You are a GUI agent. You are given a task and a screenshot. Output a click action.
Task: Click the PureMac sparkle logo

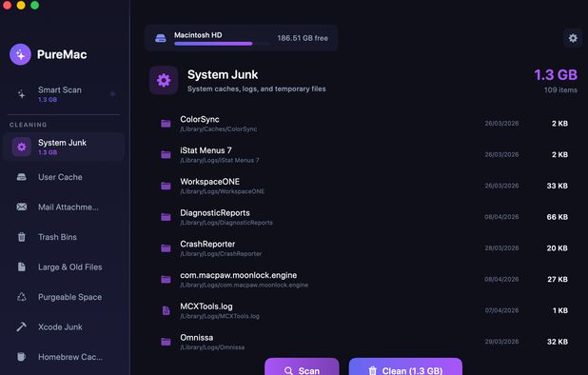point(20,54)
